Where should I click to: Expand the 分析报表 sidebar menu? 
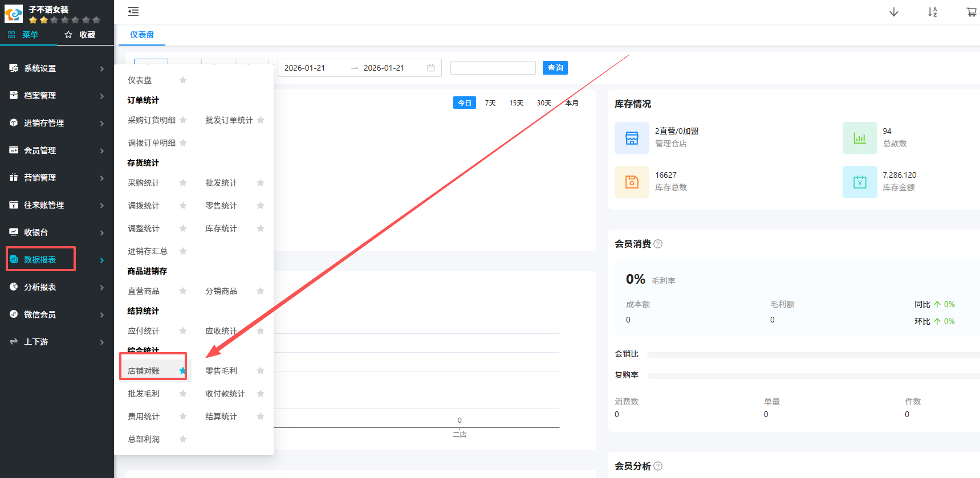[x=57, y=287]
